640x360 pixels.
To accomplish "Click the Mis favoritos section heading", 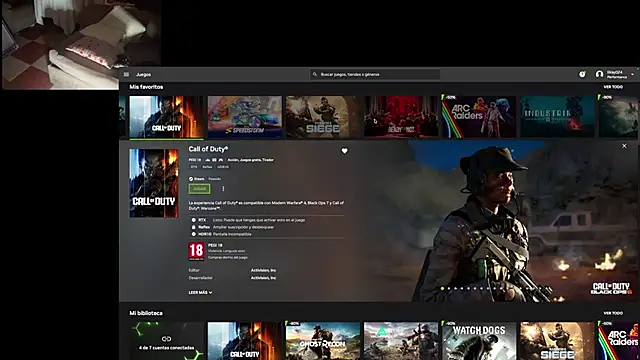I will pyautogui.click(x=146, y=87).
